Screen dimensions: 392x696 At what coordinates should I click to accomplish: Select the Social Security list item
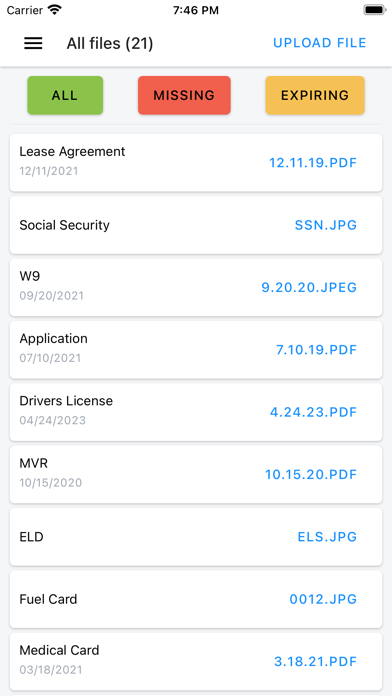pyautogui.click(x=196, y=225)
